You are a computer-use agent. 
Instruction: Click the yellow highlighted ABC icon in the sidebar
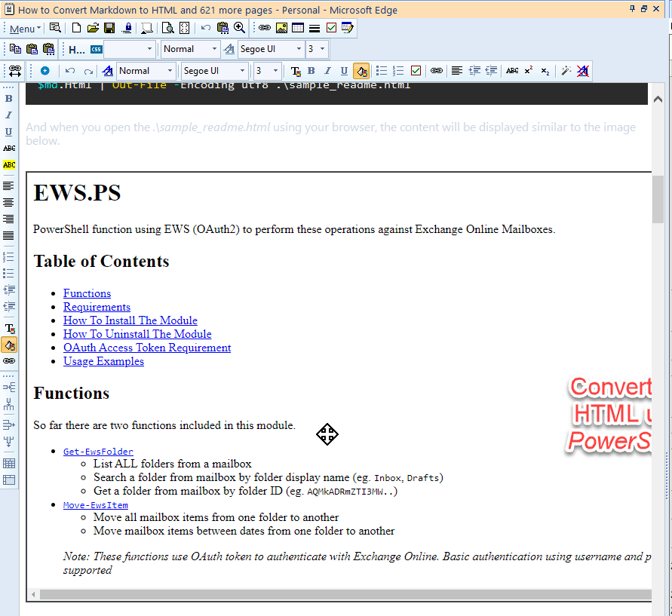point(9,165)
